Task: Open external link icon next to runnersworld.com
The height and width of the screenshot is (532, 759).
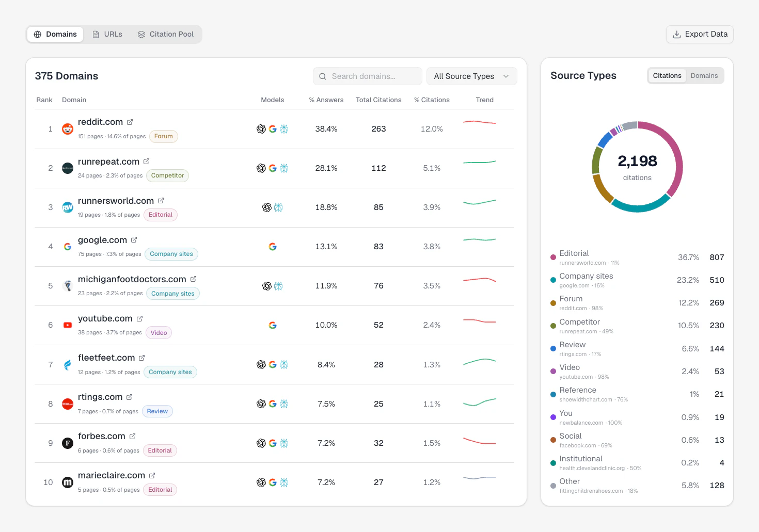Action: 161,201
